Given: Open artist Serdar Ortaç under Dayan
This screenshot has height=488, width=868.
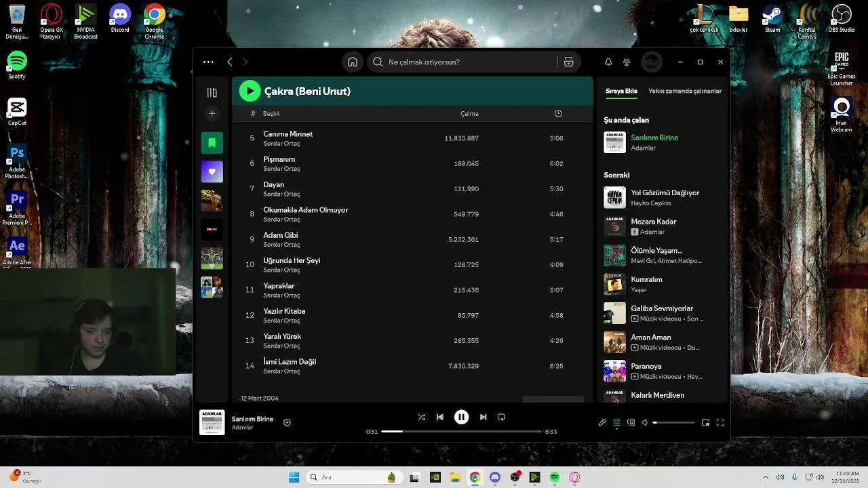Looking at the screenshot, I should click(281, 194).
